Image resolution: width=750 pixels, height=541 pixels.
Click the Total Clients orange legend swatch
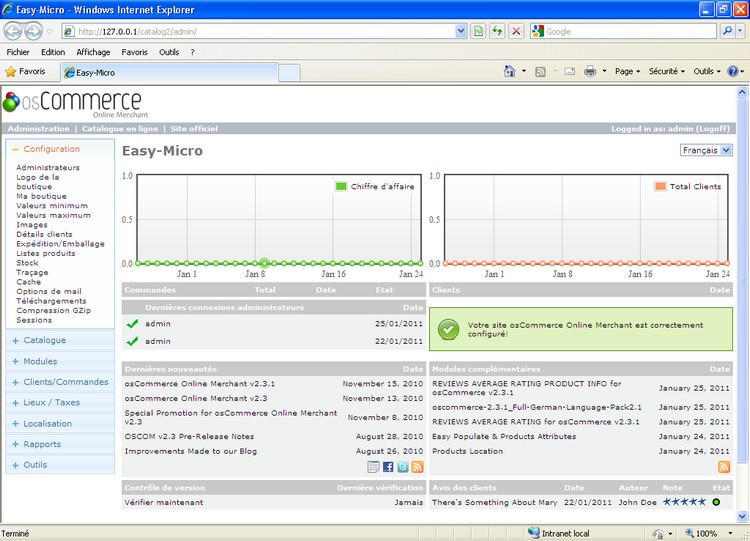(x=660, y=187)
